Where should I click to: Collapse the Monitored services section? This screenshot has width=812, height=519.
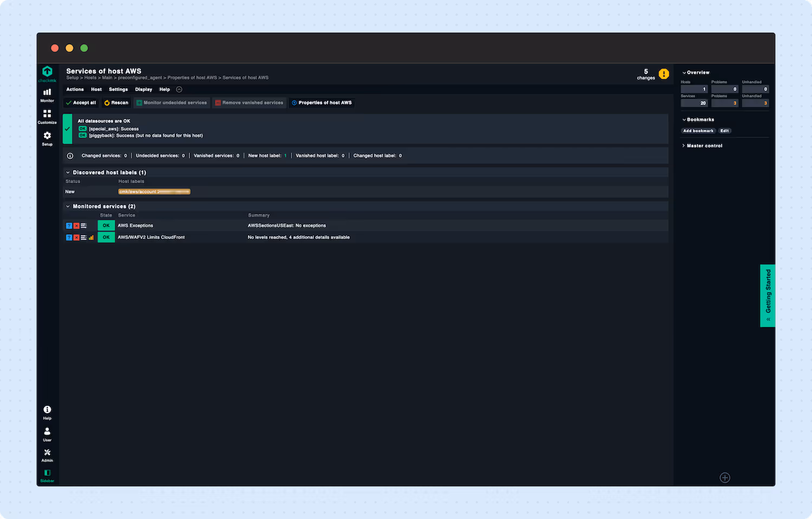pyautogui.click(x=68, y=206)
